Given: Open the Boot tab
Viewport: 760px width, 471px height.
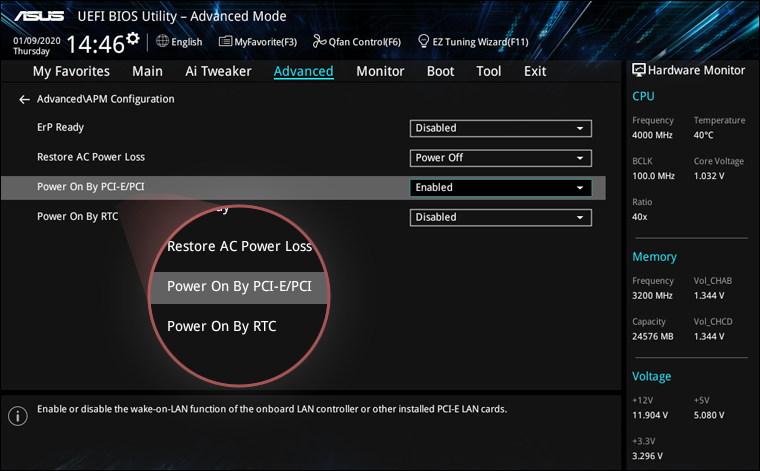Looking at the screenshot, I should [441, 71].
